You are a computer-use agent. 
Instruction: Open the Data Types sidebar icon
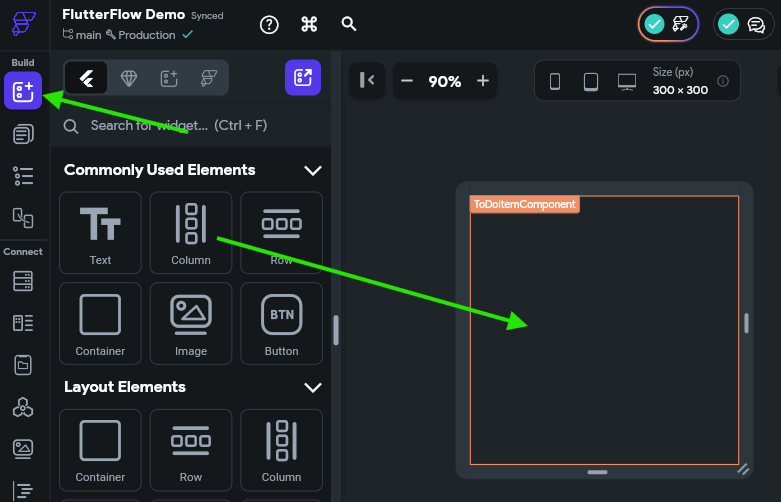[23, 323]
